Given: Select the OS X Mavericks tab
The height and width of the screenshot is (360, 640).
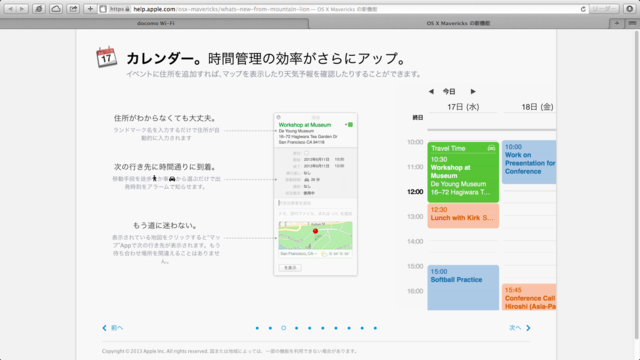Looking at the screenshot, I should (458, 23).
